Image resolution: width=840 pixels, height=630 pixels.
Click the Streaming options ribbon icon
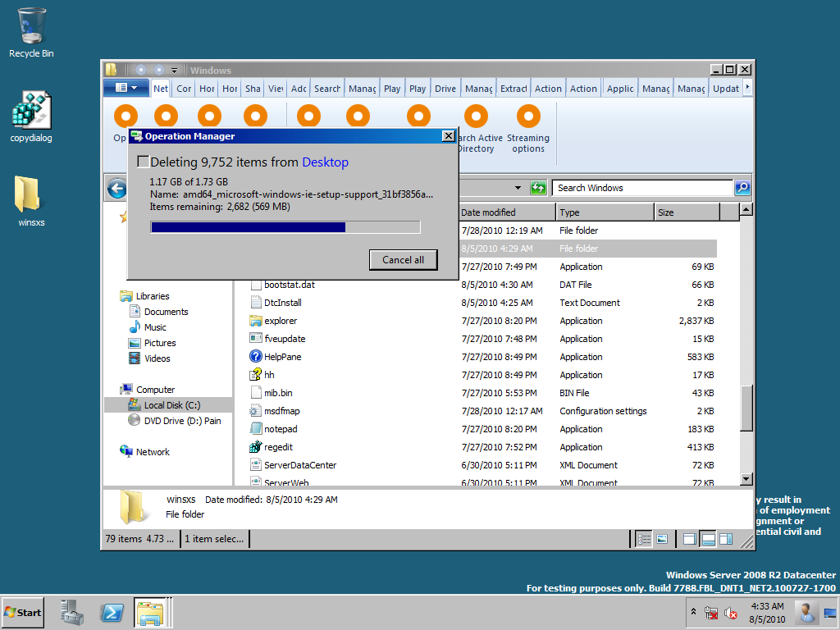(528, 116)
